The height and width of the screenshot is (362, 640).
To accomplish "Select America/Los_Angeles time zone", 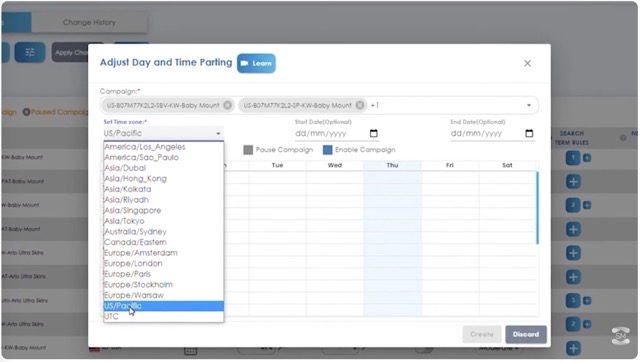I will point(163,147).
